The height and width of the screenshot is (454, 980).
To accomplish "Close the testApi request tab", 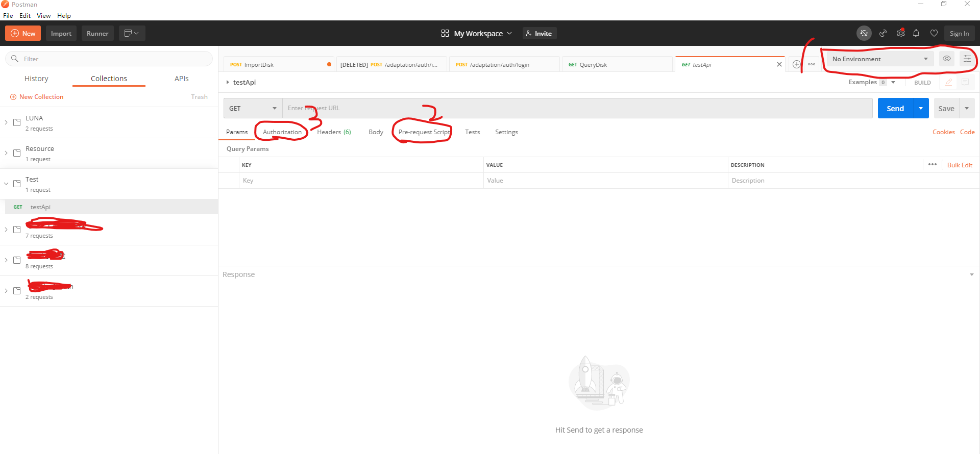I will [x=779, y=64].
